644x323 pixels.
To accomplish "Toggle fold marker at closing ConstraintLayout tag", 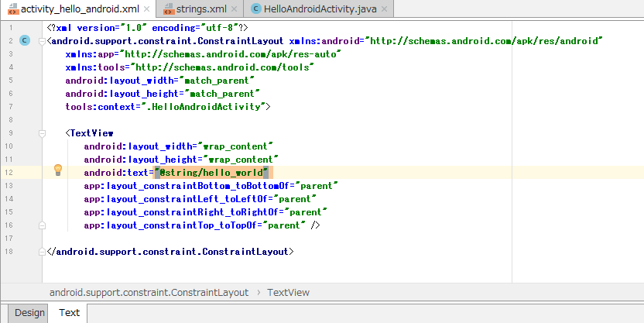I will tap(42, 252).
